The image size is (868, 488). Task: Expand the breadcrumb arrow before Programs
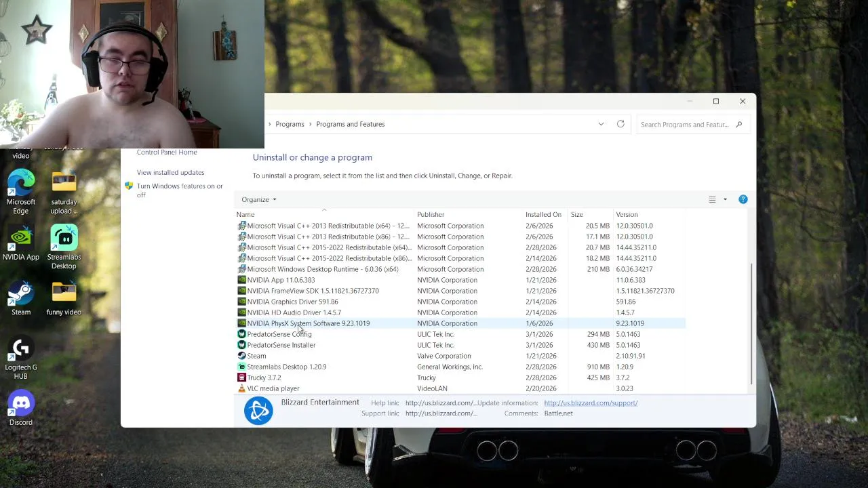coord(269,124)
